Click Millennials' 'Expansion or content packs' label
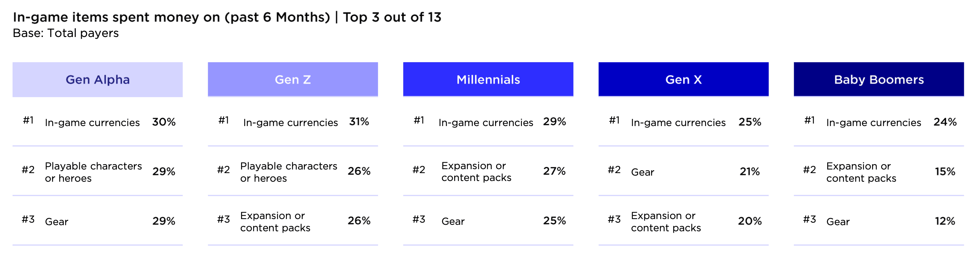Viewport: 980px width, 260px height. pos(476,172)
